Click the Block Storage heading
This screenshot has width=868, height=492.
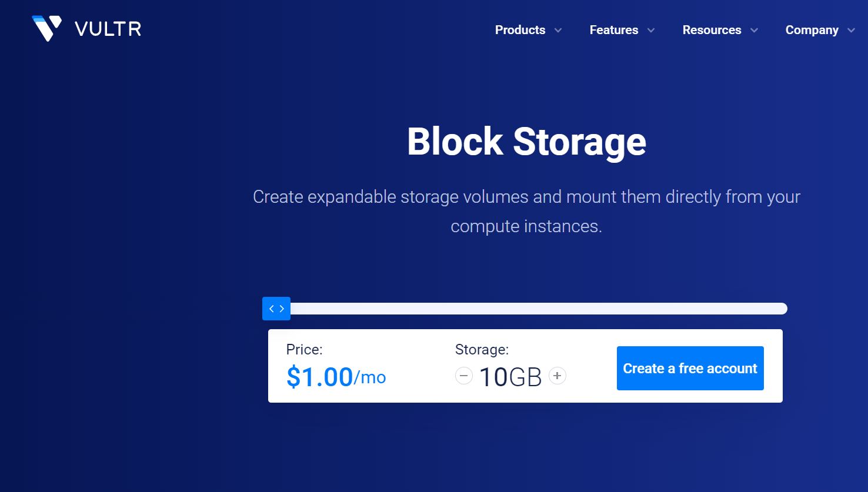(x=526, y=142)
